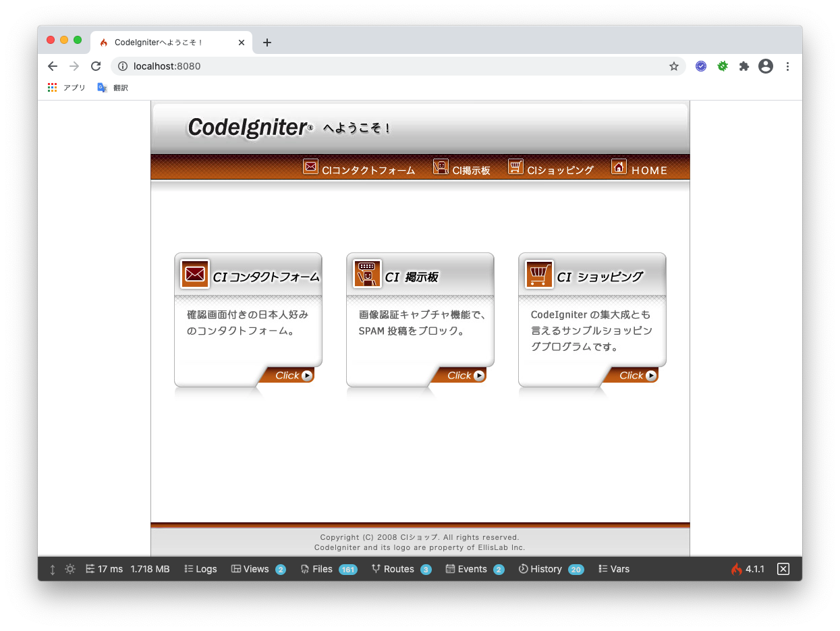Open the Logs debug tab

point(200,569)
